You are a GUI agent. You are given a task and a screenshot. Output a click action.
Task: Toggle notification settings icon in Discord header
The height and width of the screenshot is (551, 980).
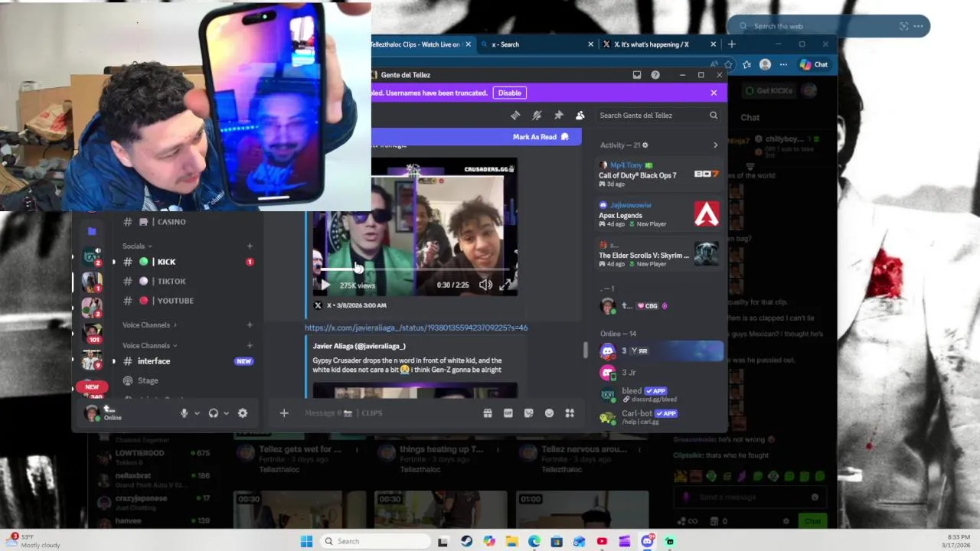click(537, 116)
